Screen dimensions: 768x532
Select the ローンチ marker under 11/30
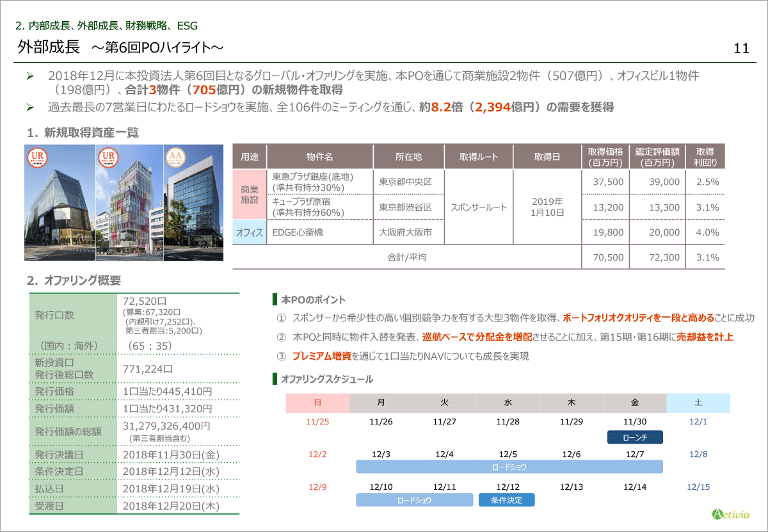(x=635, y=437)
